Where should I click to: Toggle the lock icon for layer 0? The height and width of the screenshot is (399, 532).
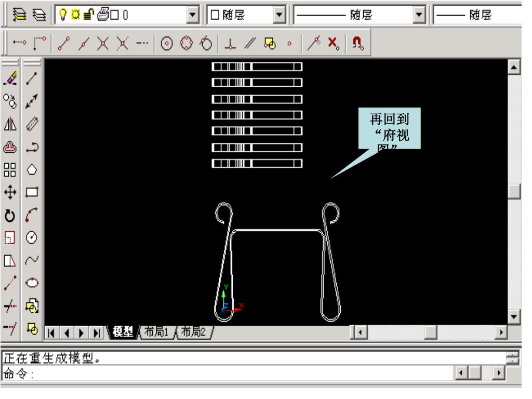[x=88, y=15]
